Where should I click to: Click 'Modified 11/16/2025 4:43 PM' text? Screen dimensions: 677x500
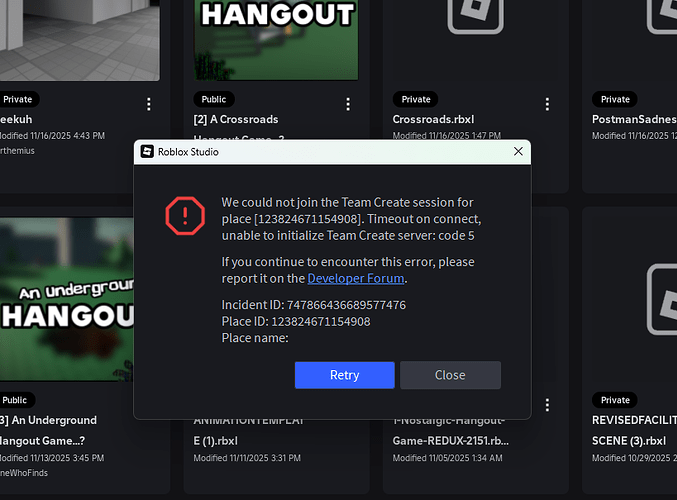[x=52, y=136]
